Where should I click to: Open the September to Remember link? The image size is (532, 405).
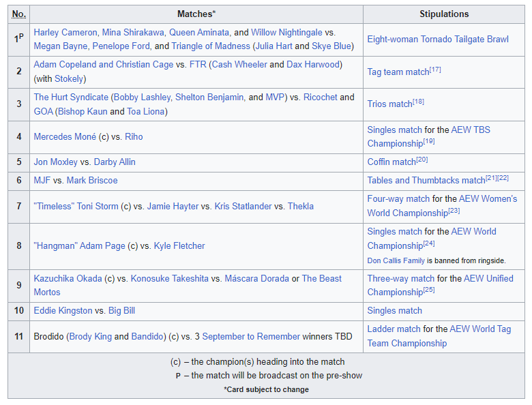pyautogui.click(x=251, y=337)
